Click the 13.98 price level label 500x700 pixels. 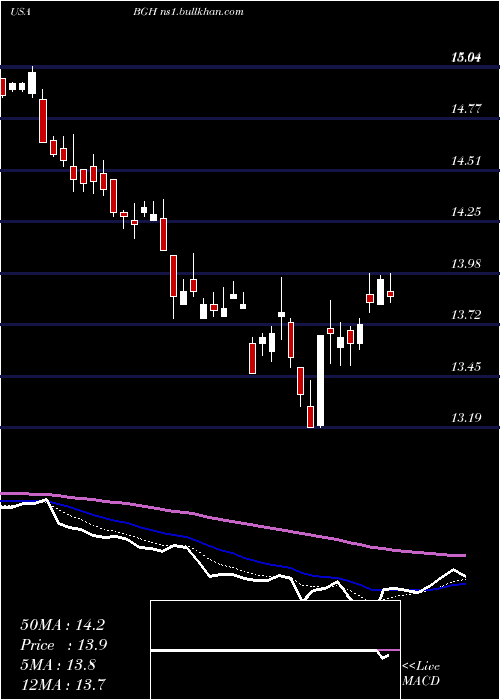(x=467, y=263)
